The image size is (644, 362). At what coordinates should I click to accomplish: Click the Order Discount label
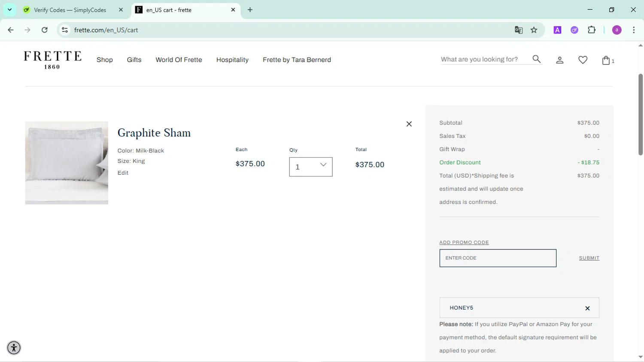(x=460, y=163)
